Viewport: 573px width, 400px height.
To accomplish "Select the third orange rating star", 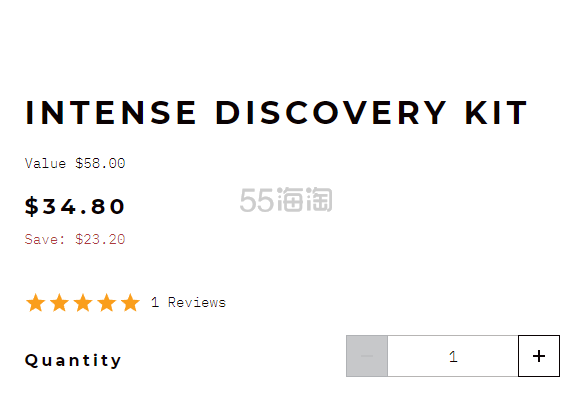I will pyautogui.click(x=83, y=303).
